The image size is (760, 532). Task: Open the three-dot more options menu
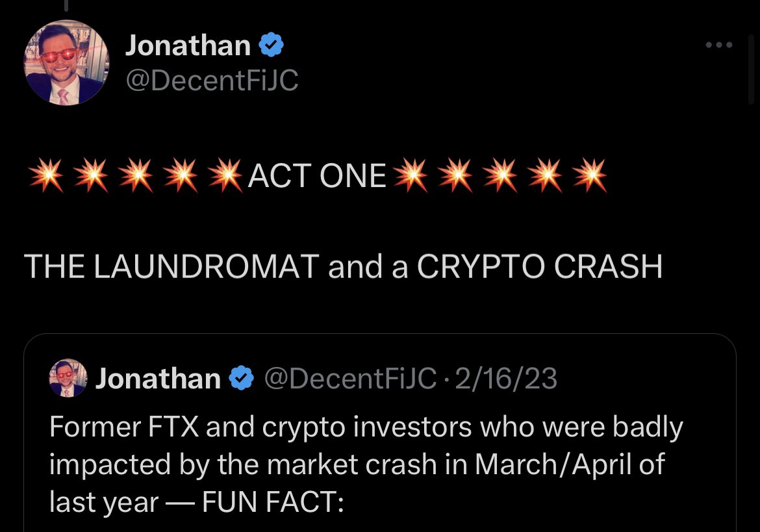click(719, 45)
